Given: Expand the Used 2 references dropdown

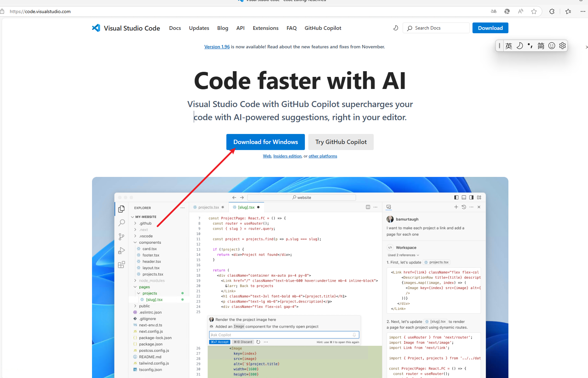Looking at the screenshot, I should click(x=403, y=255).
